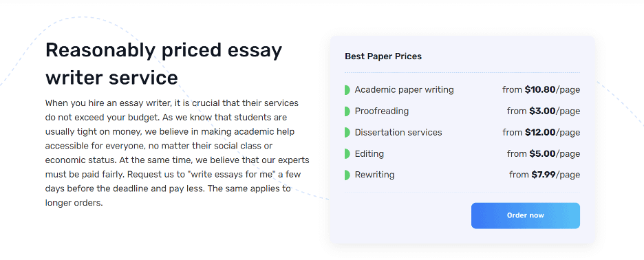
Task: Choose the Rewriting service entry
Action: [x=374, y=175]
